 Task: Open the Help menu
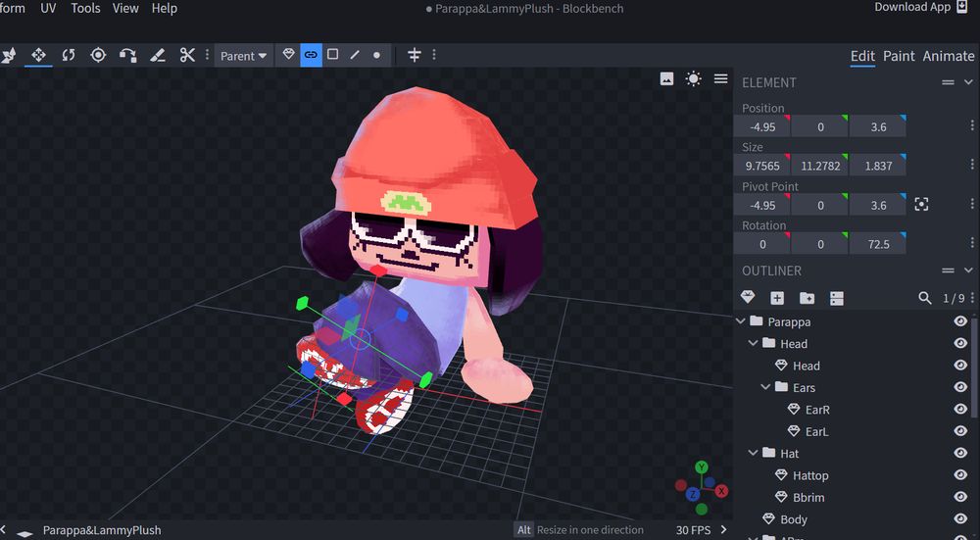pyautogui.click(x=165, y=8)
